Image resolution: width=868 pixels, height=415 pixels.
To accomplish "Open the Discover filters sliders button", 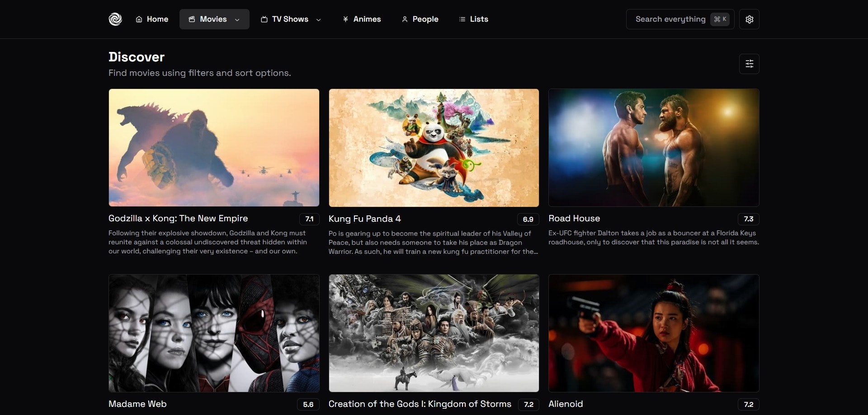I will coord(749,64).
